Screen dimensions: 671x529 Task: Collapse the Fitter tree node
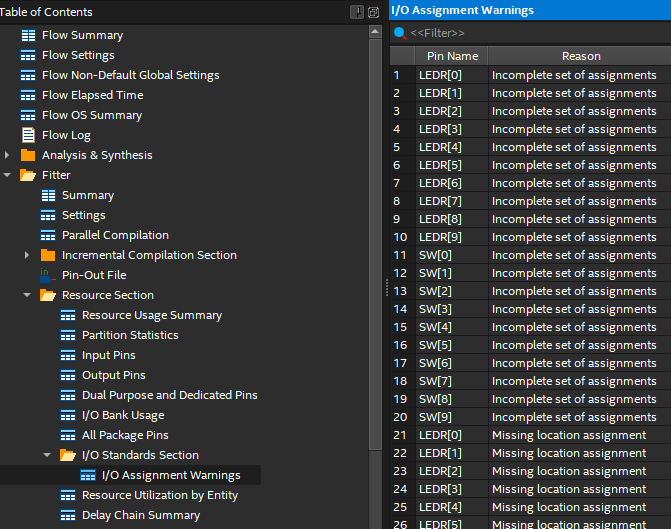8,175
